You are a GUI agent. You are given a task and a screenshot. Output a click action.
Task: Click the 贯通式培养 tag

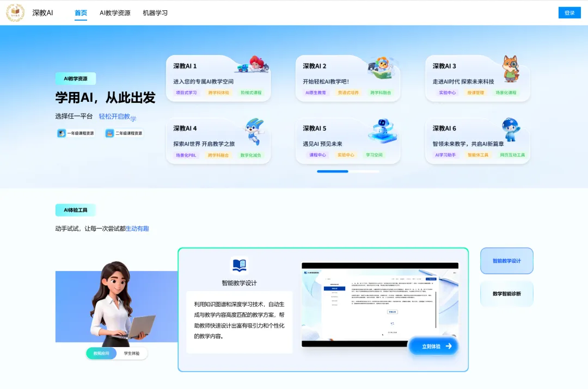coord(348,92)
